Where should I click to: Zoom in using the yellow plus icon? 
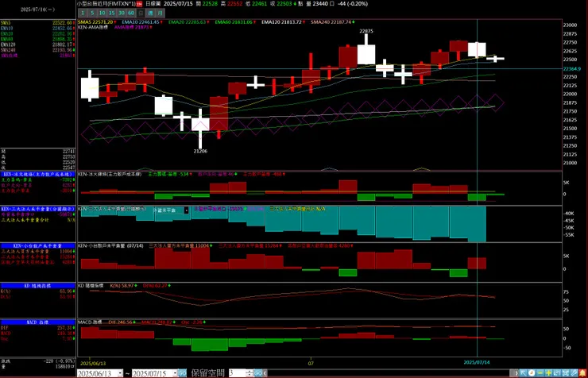[x=548, y=373]
